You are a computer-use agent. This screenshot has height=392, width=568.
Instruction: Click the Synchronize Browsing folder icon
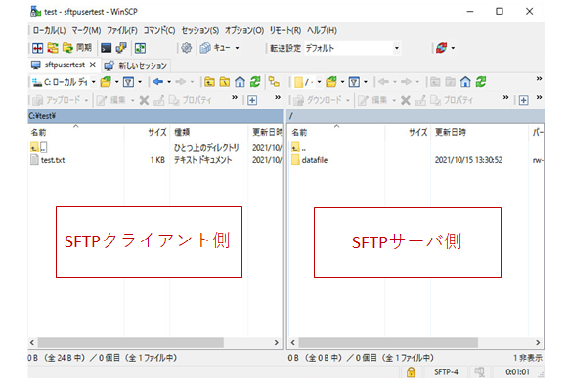[53, 48]
